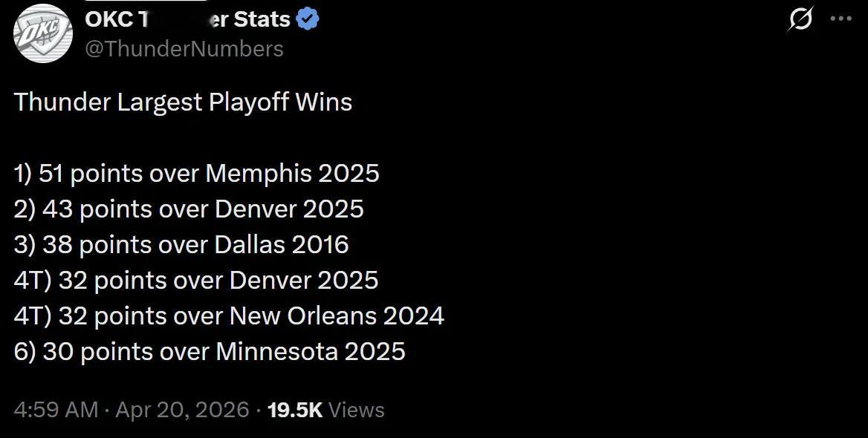Screen dimensions: 868x438
Task: Open the three-dot more options menu
Action: 841,19
